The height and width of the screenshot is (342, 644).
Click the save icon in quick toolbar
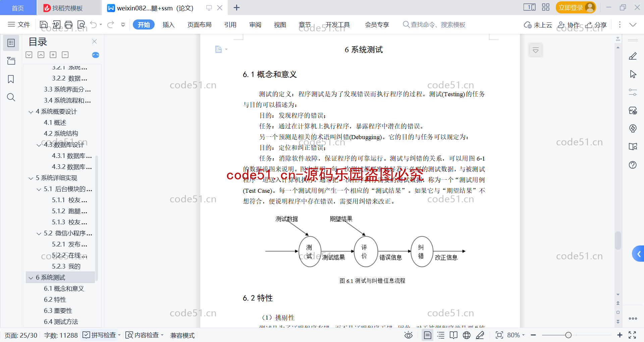coord(44,24)
